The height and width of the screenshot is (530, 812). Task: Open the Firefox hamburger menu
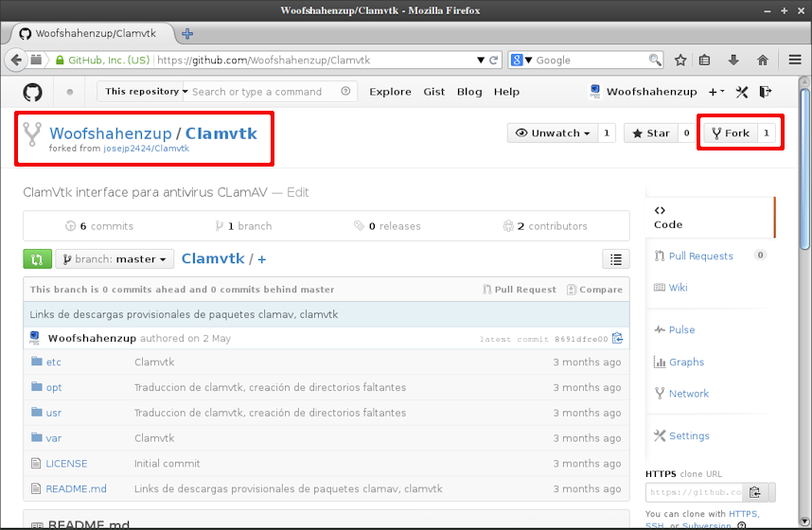coord(795,60)
